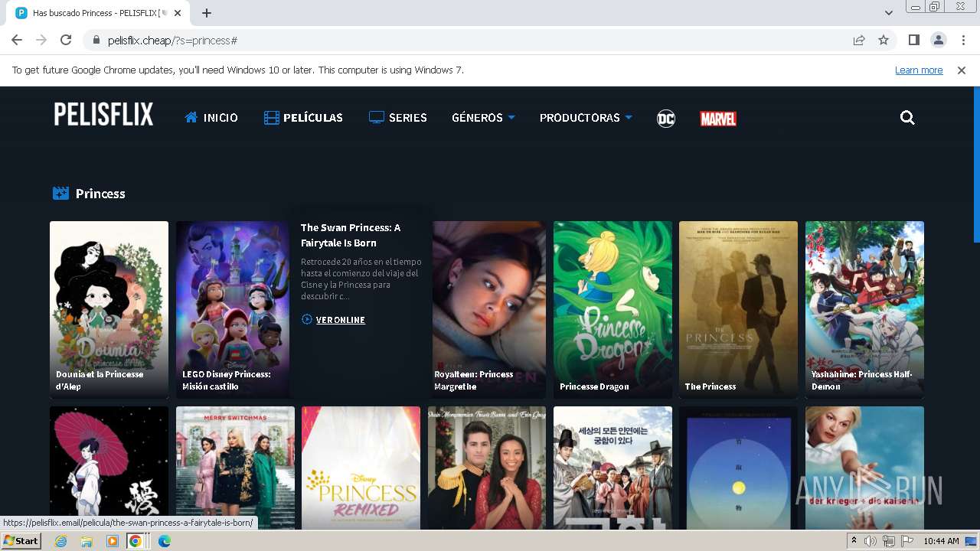Click the page vertical scrollbar

[976, 165]
